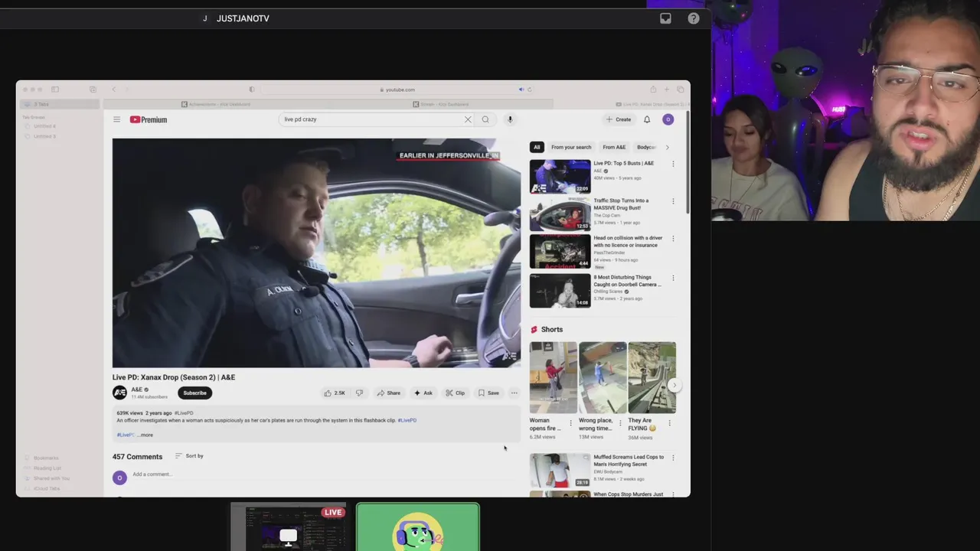
Task: Select the From your search chip
Action: 571,147
